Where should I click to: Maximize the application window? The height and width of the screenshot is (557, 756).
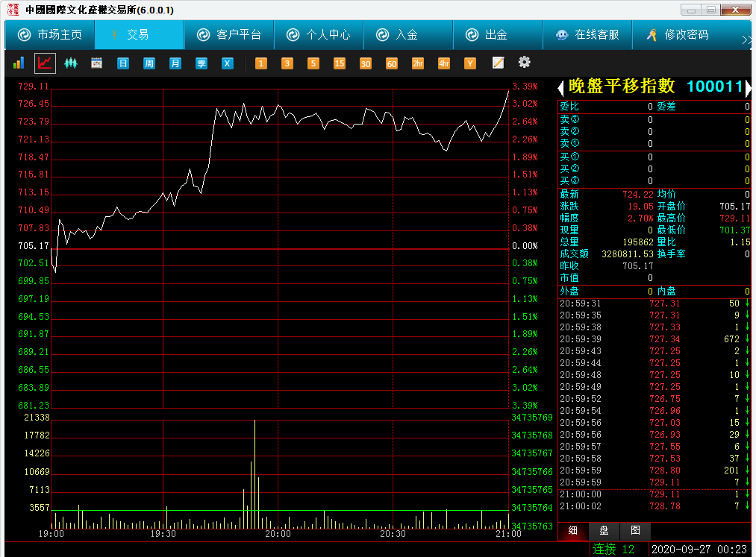[711, 10]
